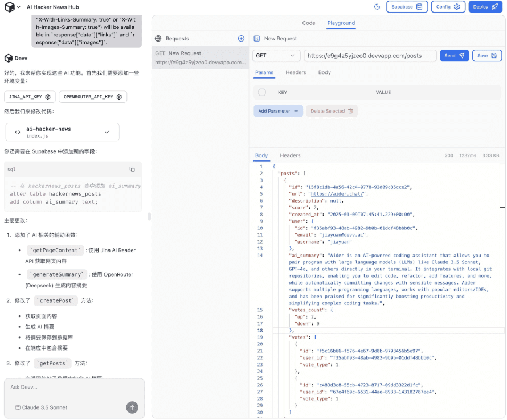Image resolution: width=507 pixels, height=420 pixels.
Task: Open the https://aider.chat/ link in response
Action: (338, 194)
